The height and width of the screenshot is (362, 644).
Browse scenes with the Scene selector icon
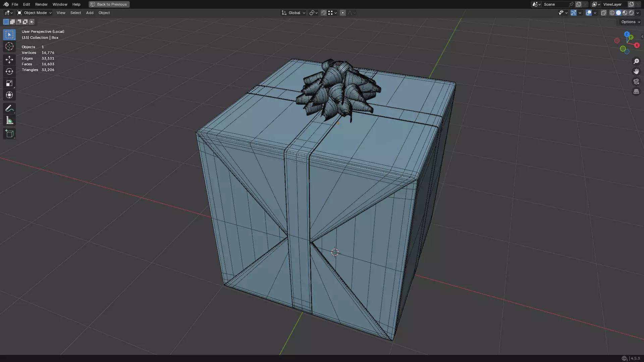[536, 4]
